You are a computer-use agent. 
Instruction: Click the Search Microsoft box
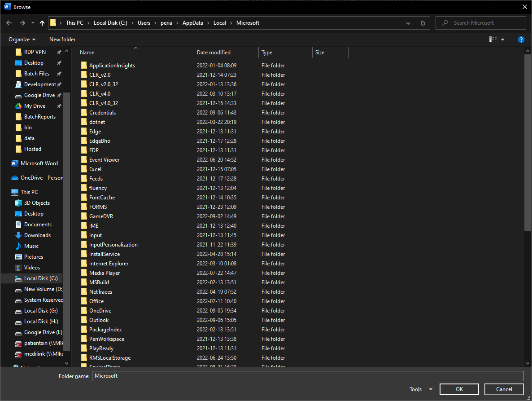coord(481,23)
